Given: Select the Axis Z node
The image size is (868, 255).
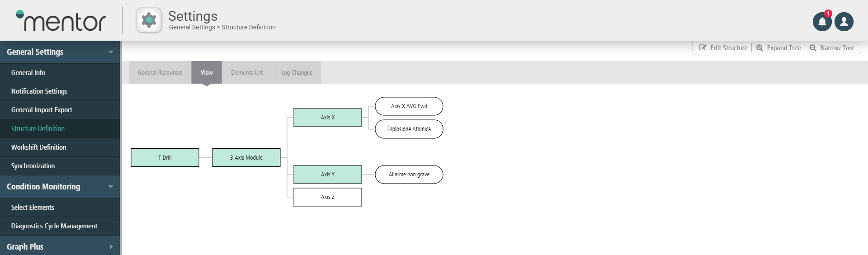Looking at the screenshot, I should 328,197.
